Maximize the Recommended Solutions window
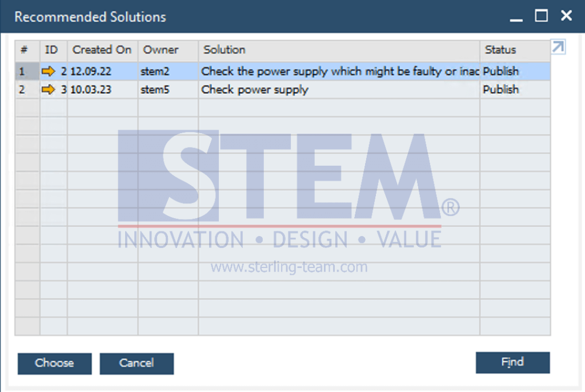 pos(541,16)
